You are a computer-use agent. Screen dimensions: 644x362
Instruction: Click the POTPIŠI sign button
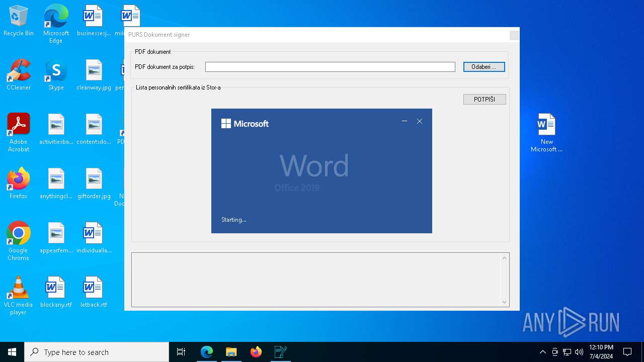tap(485, 100)
